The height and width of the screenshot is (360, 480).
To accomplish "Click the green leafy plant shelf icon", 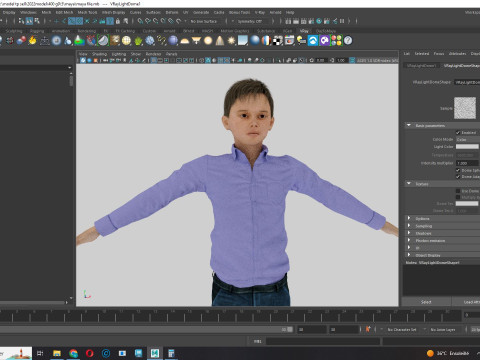I will point(138,41).
